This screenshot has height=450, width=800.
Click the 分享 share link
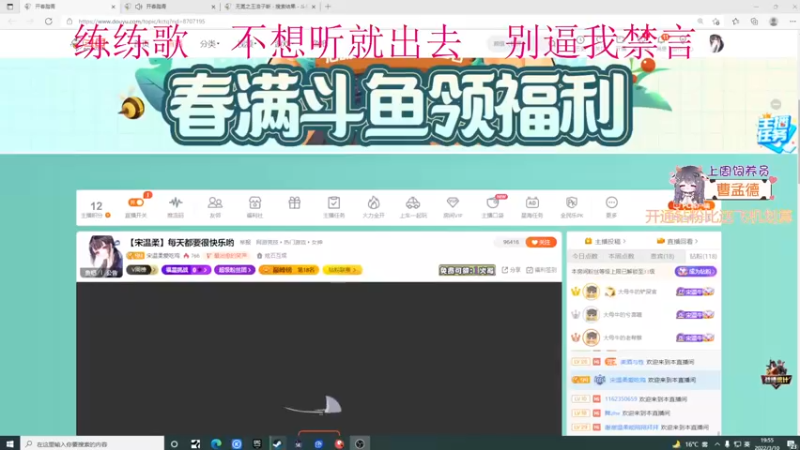coord(511,270)
